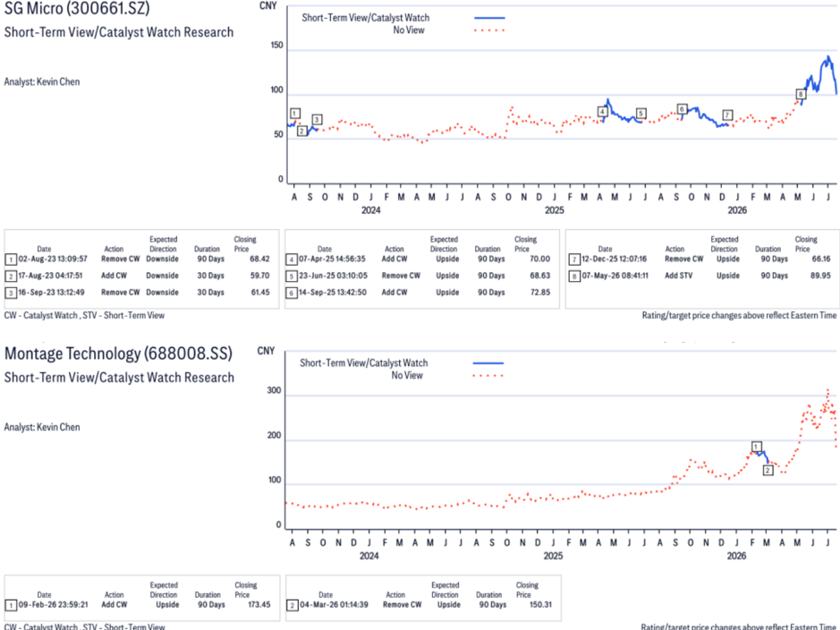This screenshot has width=840, height=630.
Task: Click the 2025 year label under SG Micro chart
Action: coord(555,210)
